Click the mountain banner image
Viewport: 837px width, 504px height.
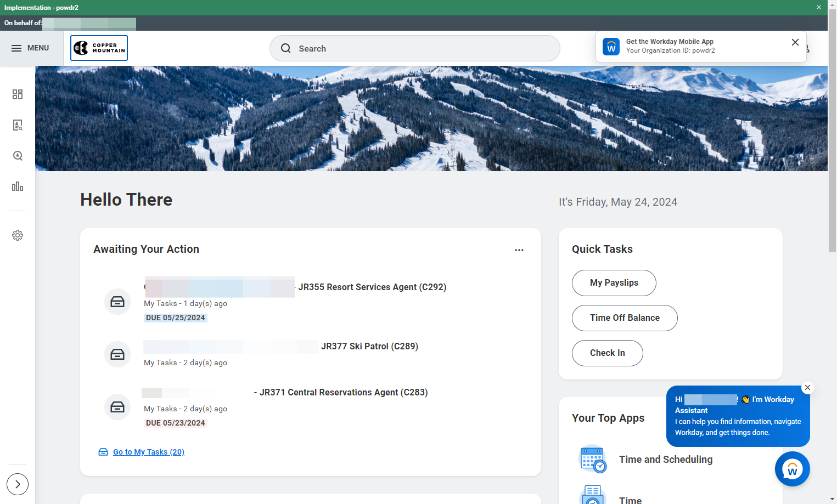431,118
